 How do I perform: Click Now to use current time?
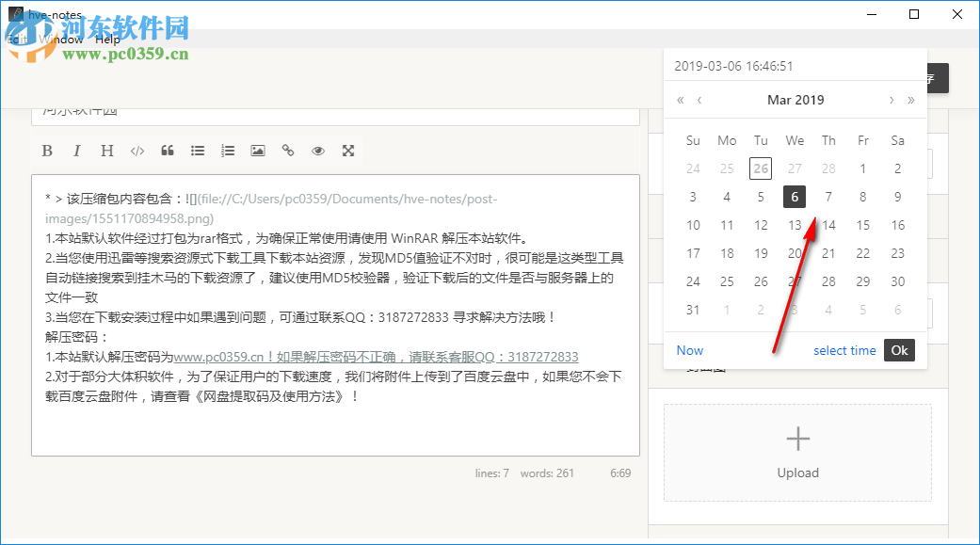click(689, 349)
